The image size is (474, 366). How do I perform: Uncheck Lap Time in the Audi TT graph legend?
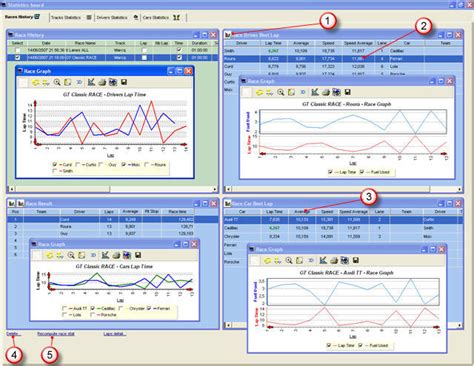tap(329, 345)
